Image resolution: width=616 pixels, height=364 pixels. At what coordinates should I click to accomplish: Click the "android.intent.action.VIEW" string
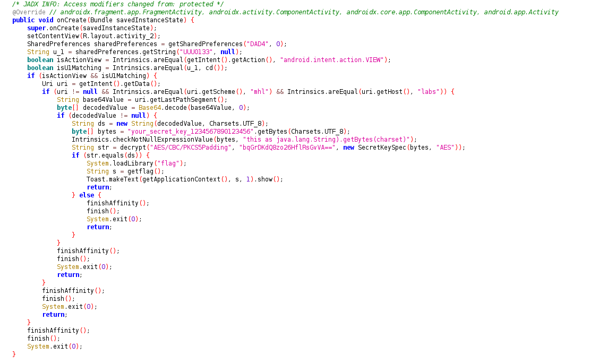[335, 60]
